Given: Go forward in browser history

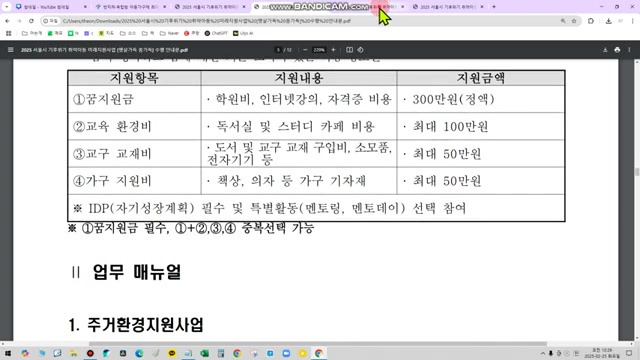Looking at the screenshot, I should coord(19,21).
